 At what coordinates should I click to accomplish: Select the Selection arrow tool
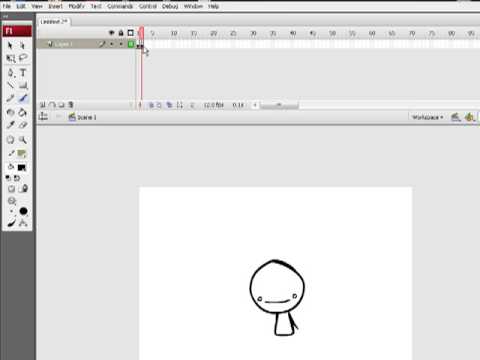click(10, 45)
